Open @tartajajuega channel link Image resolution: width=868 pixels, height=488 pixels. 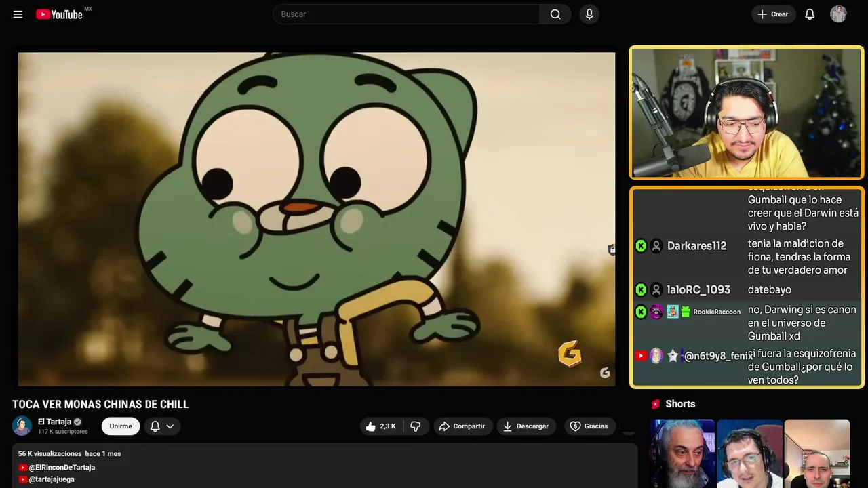coord(52,479)
